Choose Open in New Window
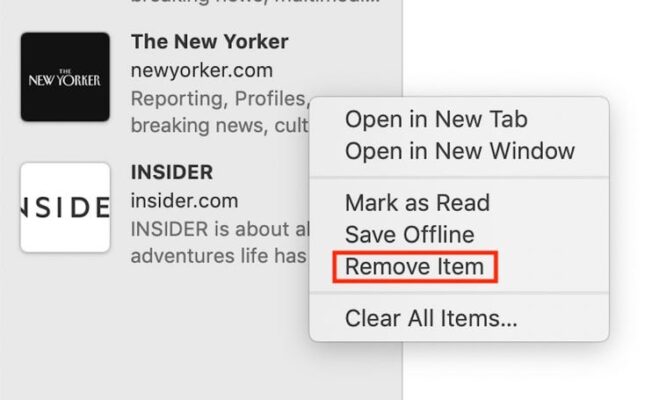This screenshot has width=659, height=400. [459, 151]
